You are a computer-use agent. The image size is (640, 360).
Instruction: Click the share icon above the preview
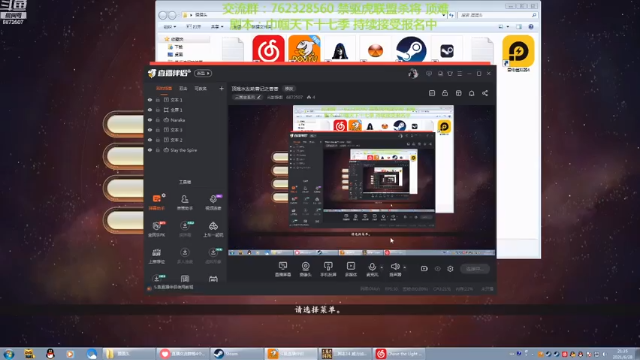(x=485, y=93)
